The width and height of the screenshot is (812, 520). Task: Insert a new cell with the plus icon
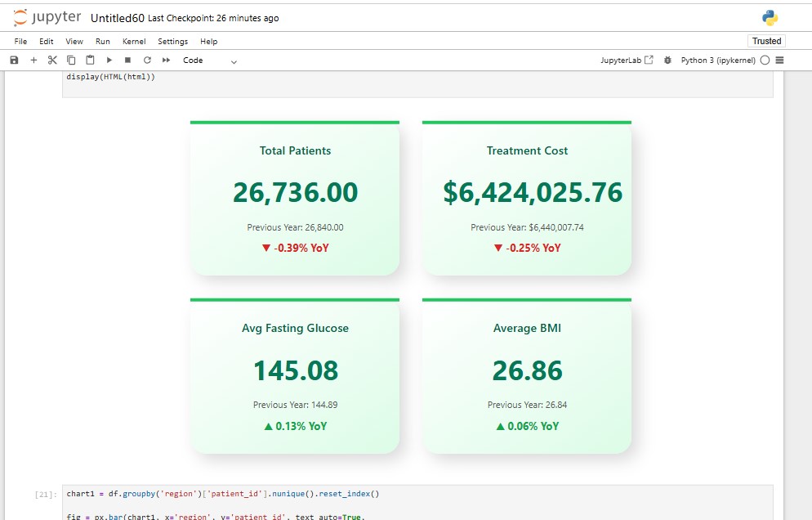pos(33,61)
